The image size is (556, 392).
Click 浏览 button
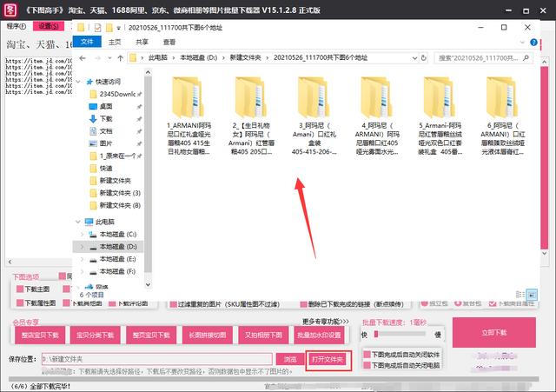pyautogui.click(x=290, y=359)
